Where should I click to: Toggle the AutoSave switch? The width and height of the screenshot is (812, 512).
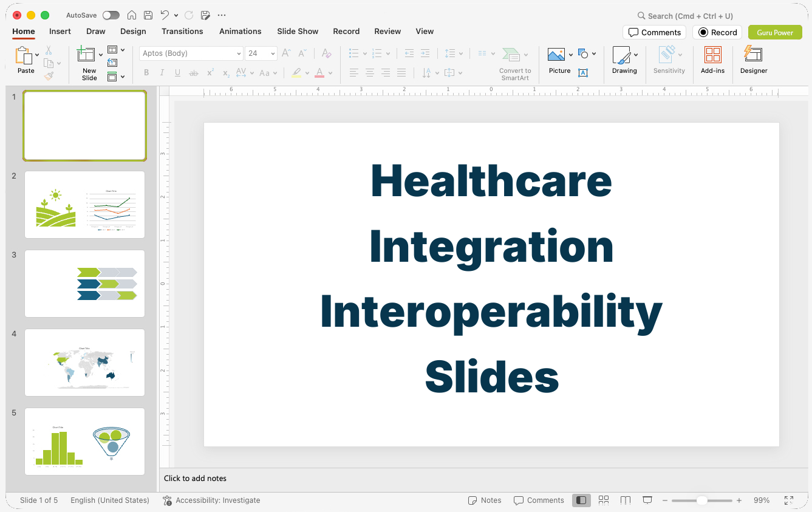pos(111,15)
